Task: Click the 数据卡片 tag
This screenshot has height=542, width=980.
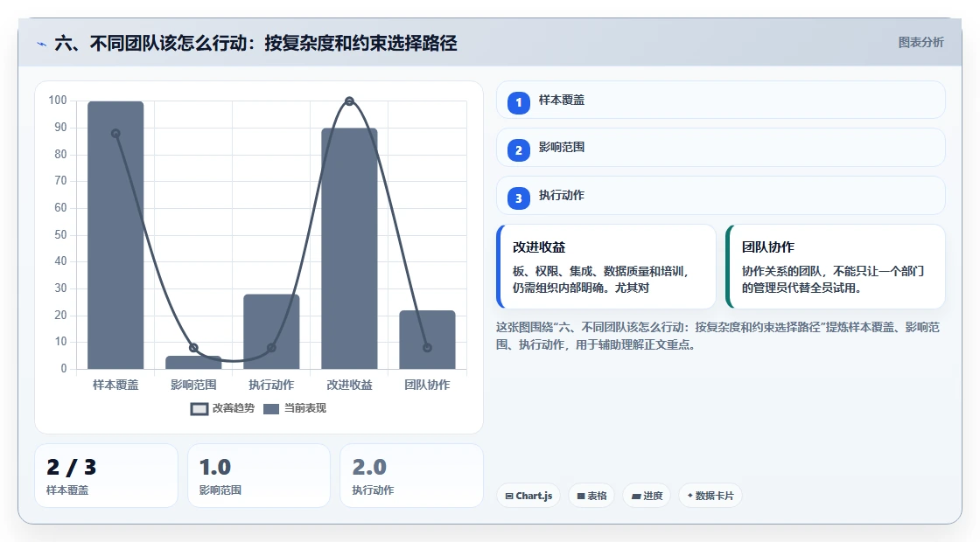Action: [710, 496]
